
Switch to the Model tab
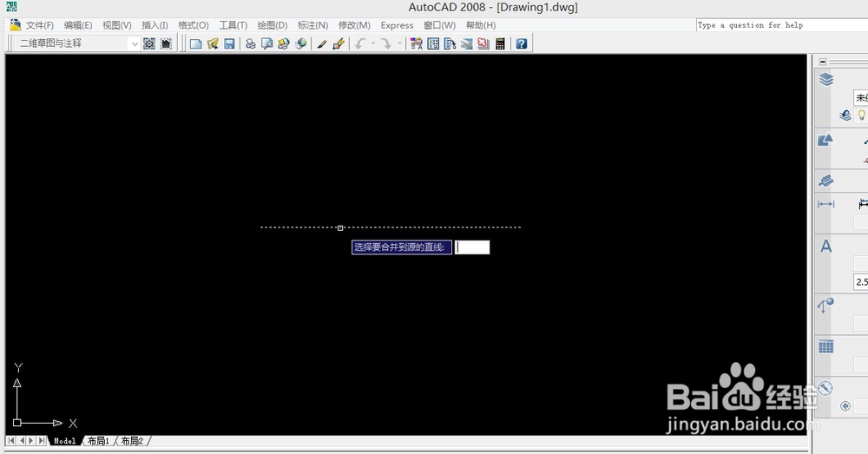pos(65,441)
